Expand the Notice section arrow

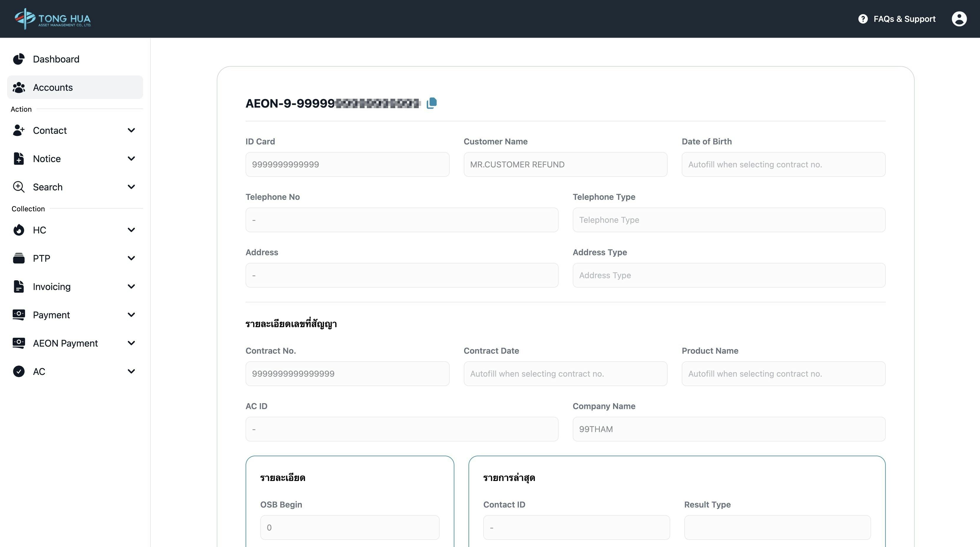tap(131, 159)
